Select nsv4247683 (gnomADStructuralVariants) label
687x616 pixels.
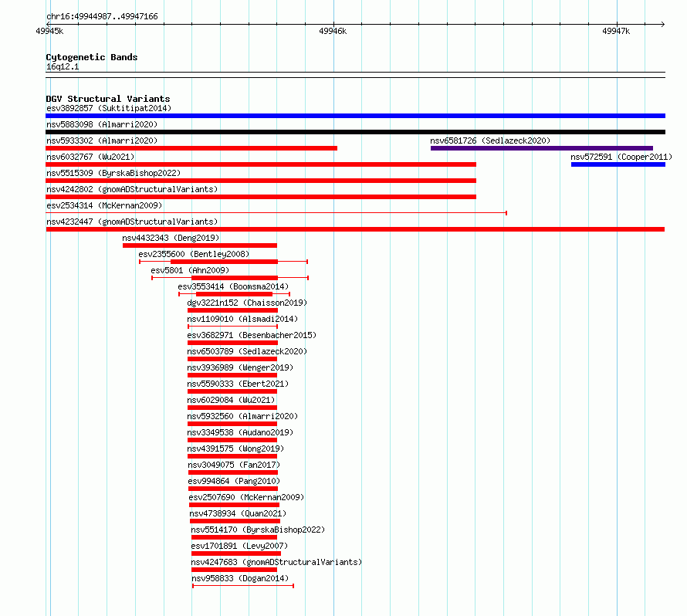click(276, 562)
